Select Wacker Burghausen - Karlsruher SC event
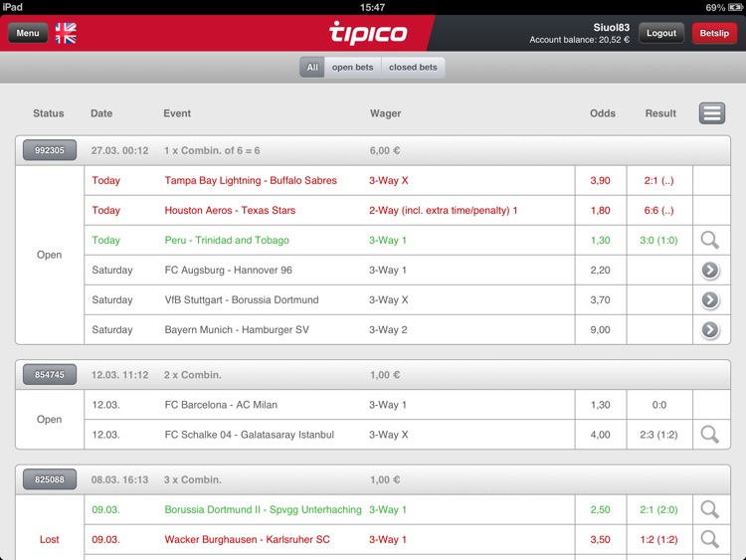This screenshot has height=560, width=746. (247, 539)
